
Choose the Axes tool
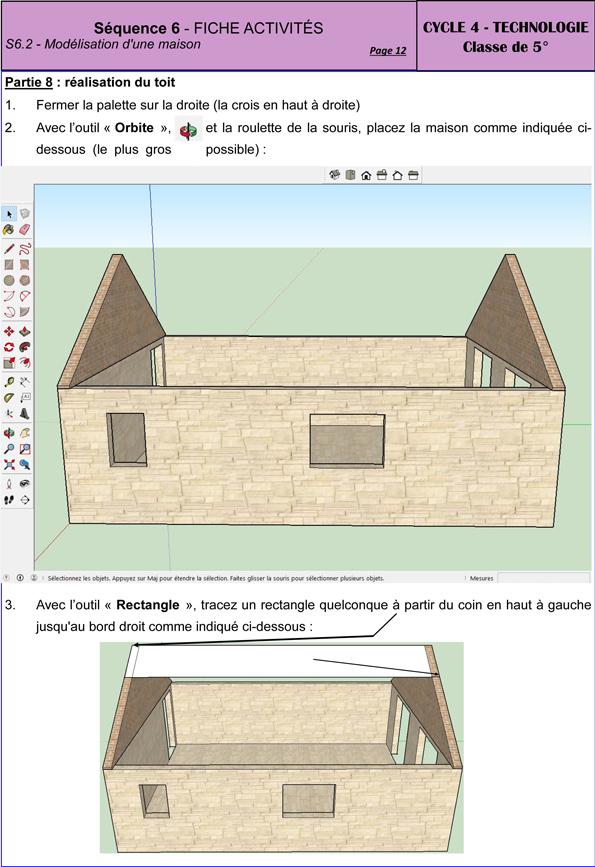pyautogui.click(x=9, y=414)
